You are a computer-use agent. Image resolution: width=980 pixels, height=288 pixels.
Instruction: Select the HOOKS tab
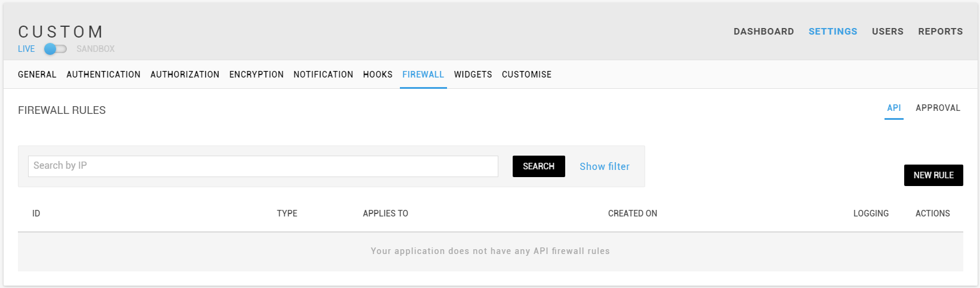click(378, 75)
